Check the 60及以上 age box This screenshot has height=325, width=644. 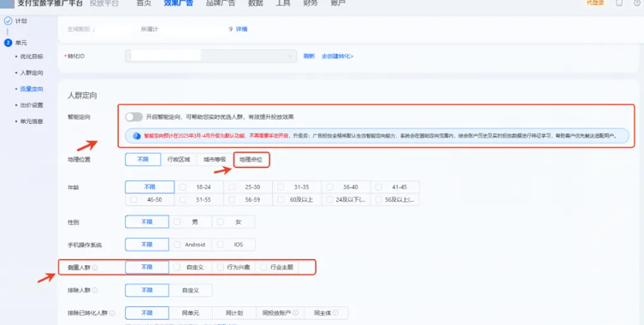(281, 199)
